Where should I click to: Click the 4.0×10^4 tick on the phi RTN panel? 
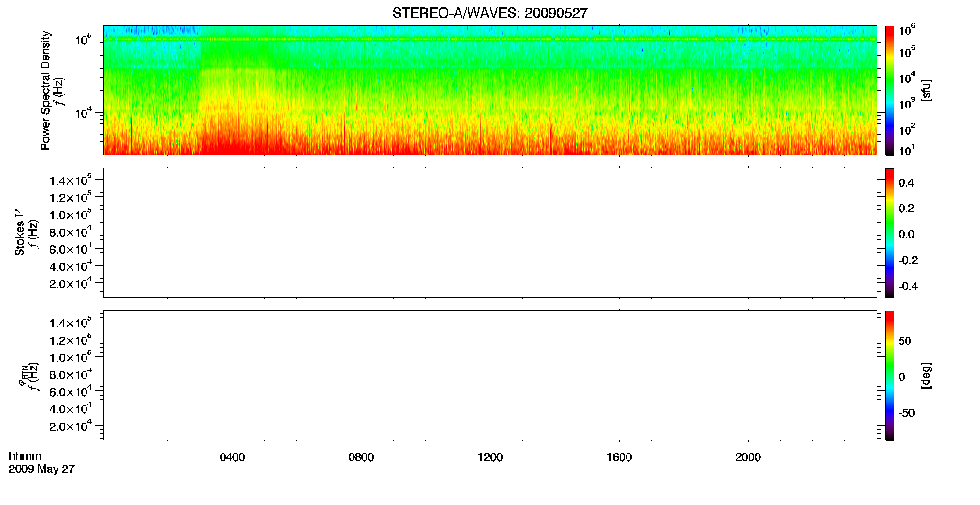pyautogui.click(x=71, y=409)
